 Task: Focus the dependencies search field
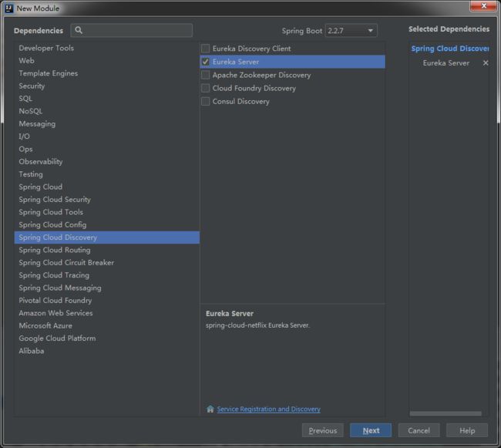(132, 30)
